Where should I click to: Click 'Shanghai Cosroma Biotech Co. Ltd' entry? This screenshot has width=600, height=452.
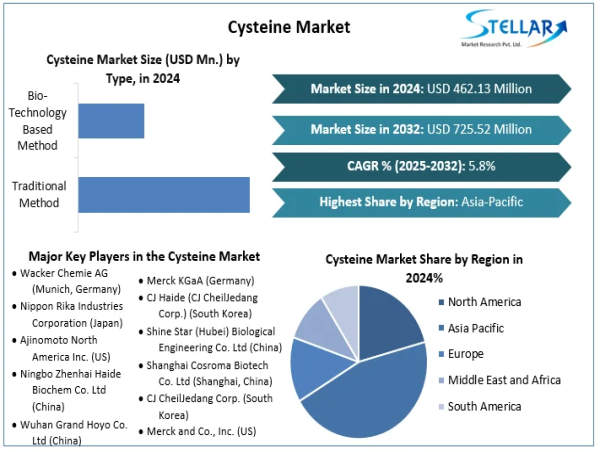pos(205,373)
